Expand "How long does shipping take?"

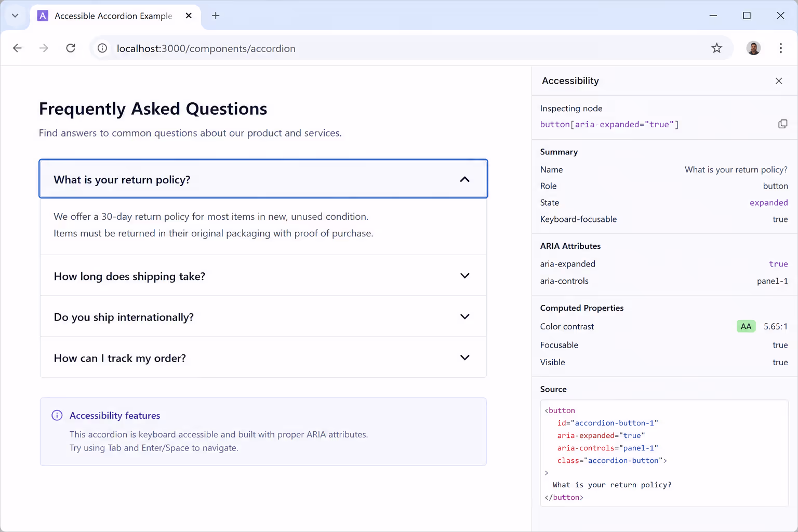263,276
